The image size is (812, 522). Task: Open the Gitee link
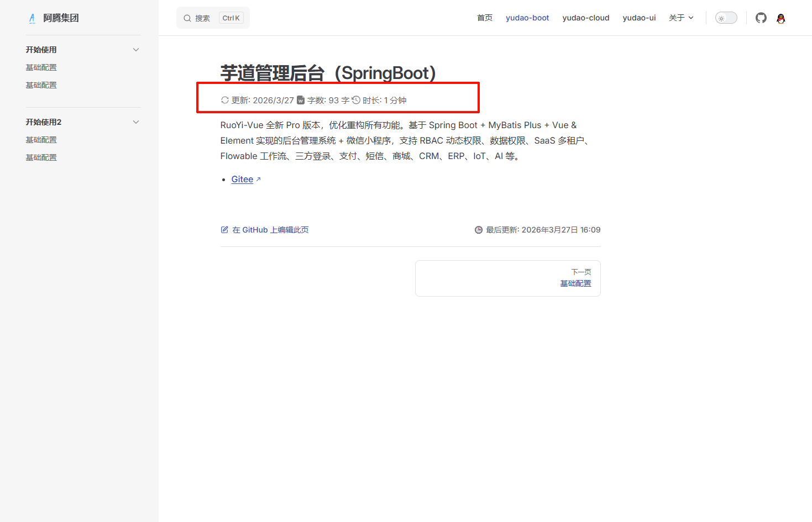[242, 180]
